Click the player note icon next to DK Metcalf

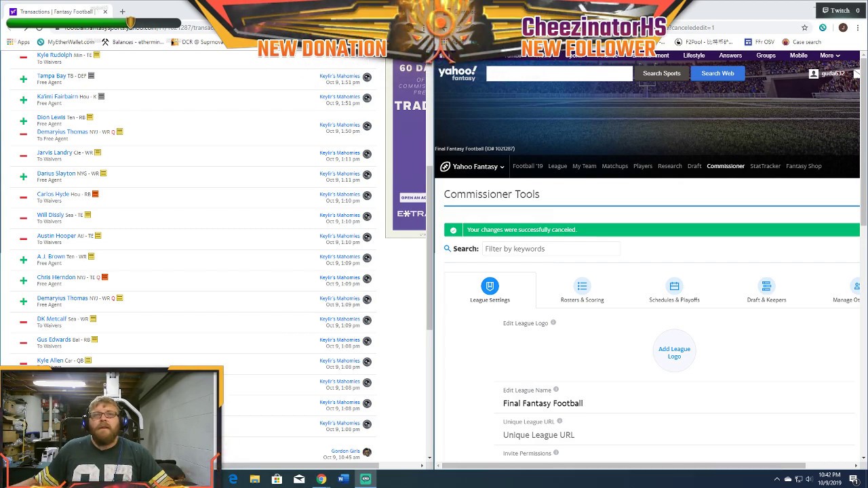pyautogui.click(x=93, y=319)
